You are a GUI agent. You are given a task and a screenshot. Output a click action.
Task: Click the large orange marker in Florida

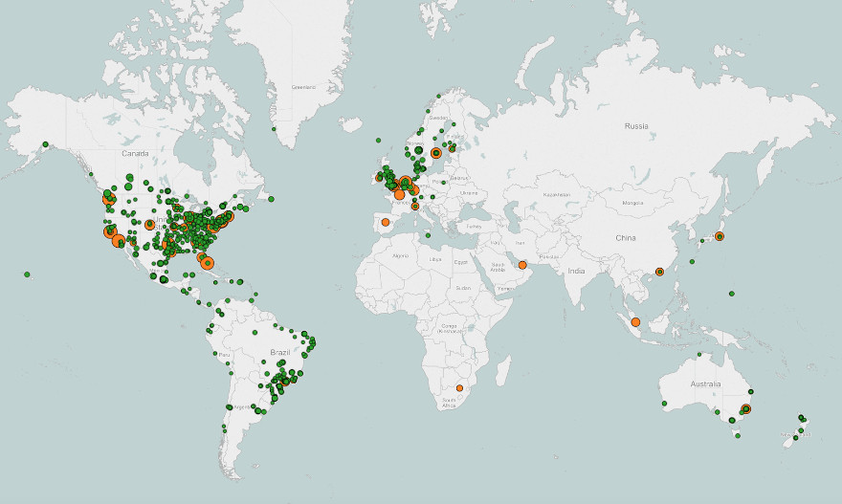pyautogui.click(x=208, y=263)
